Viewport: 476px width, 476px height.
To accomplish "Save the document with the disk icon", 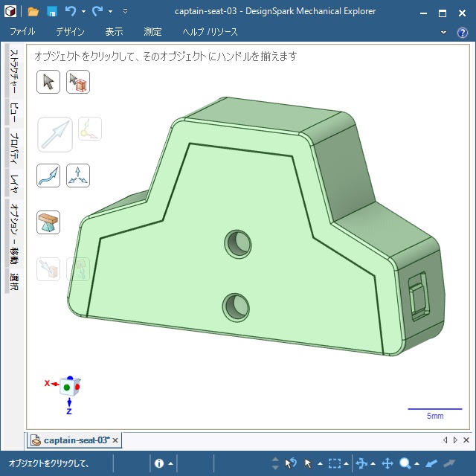I will pyautogui.click(x=52, y=12).
